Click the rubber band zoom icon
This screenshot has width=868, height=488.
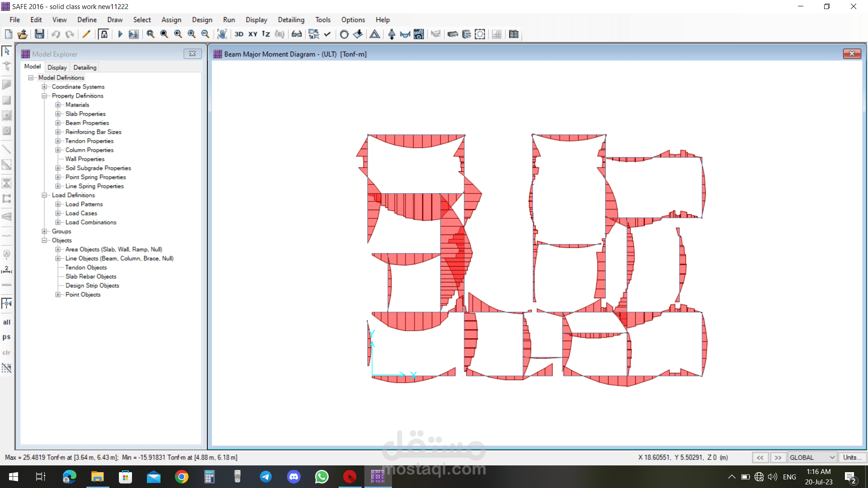[151, 34]
